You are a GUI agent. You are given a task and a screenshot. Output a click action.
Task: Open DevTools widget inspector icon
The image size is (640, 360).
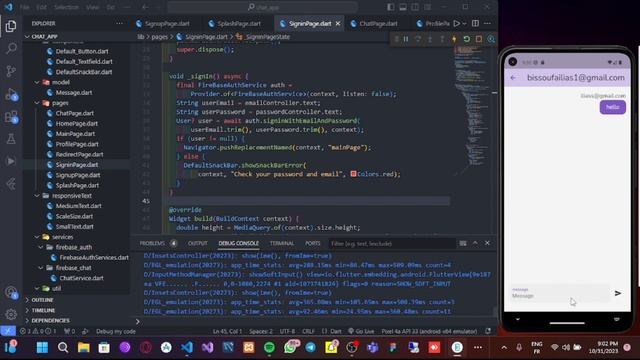tap(491, 39)
